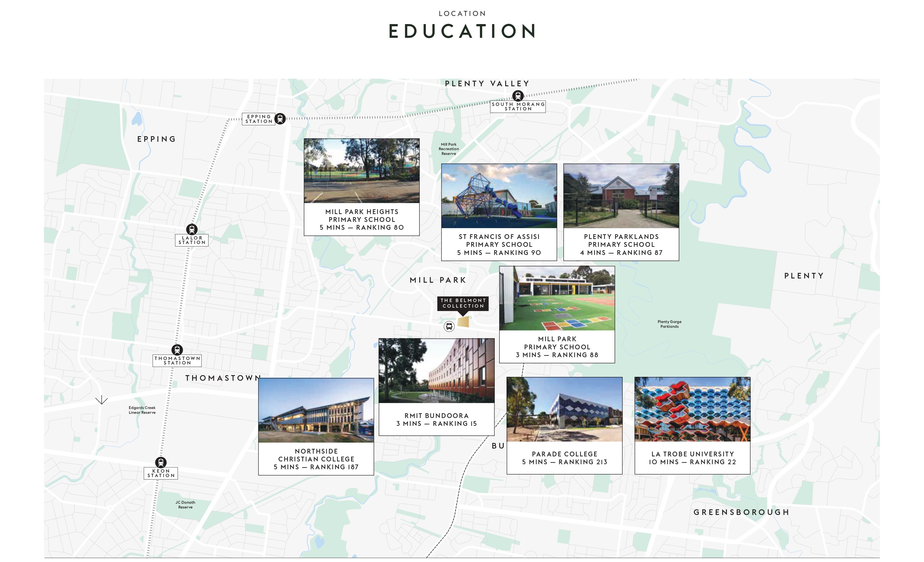Select the Thomastown Station label box
The width and height of the screenshot is (924, 562).
click(x=177, y=361)
